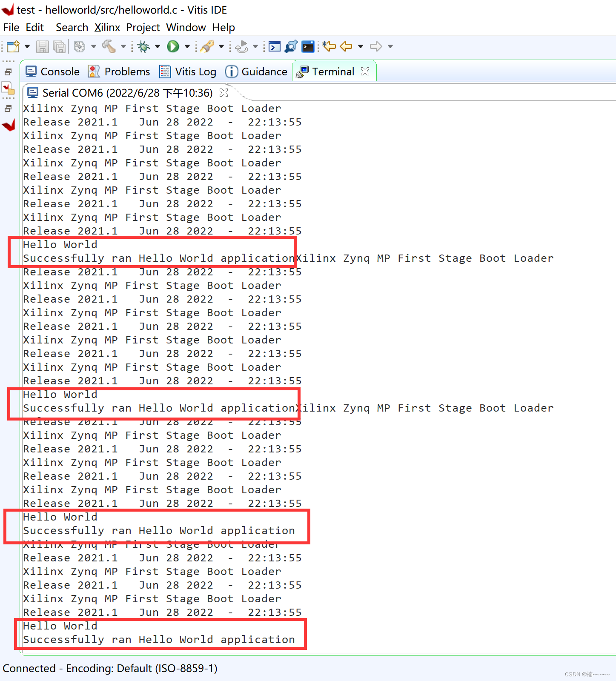Close the Serial COM6 sub-tab
Screen dimensions: 616x681
point(223,92)
